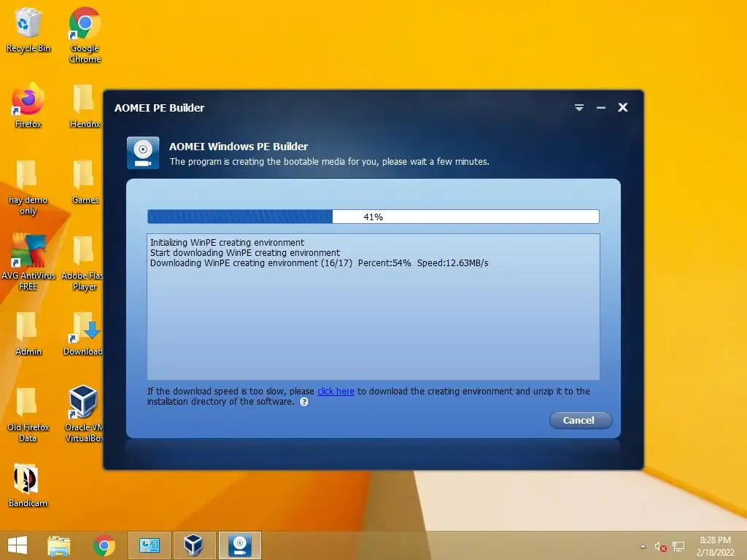Screen dimensions: 747x560
Task: Open the network tray icon
Action: click(678, 547)
